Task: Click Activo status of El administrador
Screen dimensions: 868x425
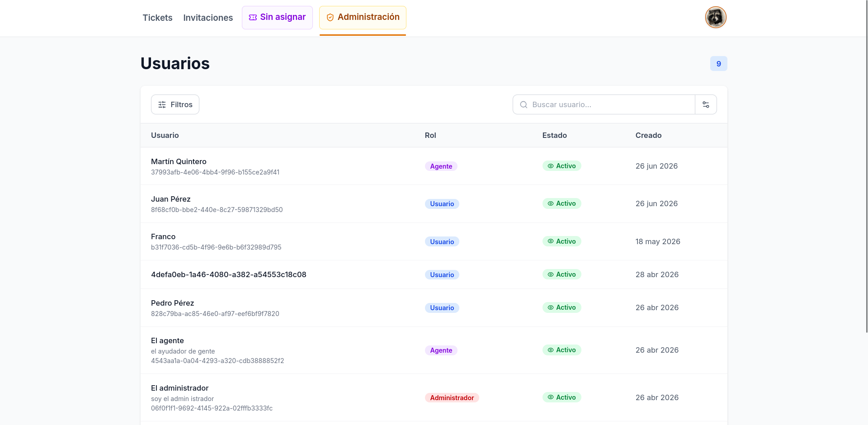Action: [562, 397]
